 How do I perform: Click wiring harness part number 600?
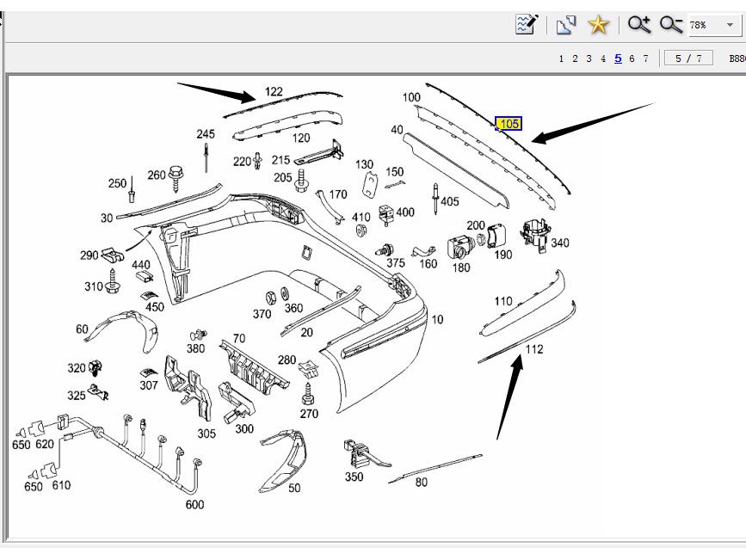pyautogui.click(x=195, y=504)
